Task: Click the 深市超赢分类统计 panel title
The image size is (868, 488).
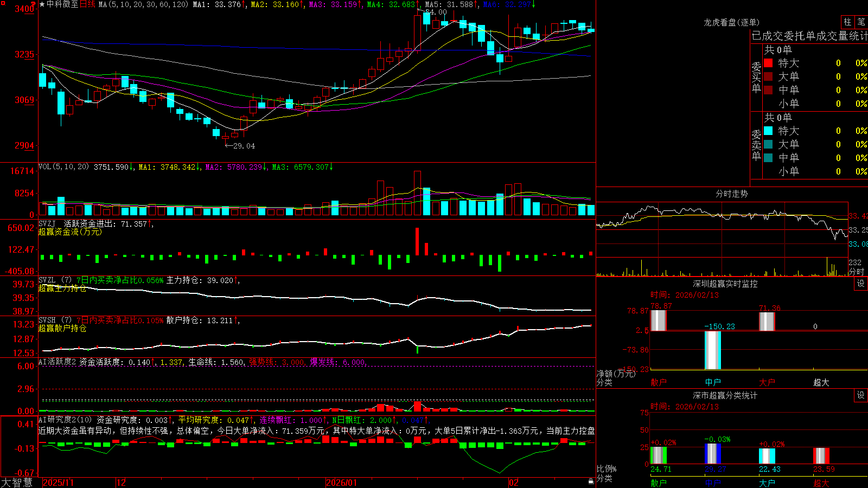Action: (725, 395)
